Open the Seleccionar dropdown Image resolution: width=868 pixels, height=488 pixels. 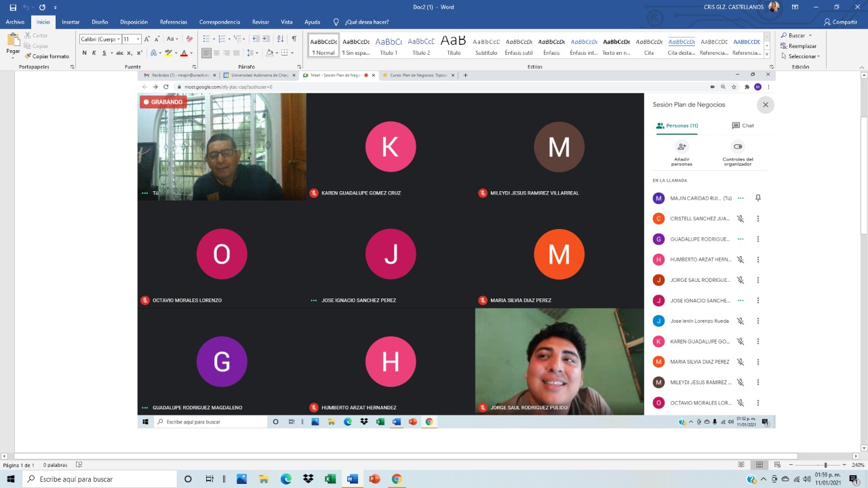point(800,56)
